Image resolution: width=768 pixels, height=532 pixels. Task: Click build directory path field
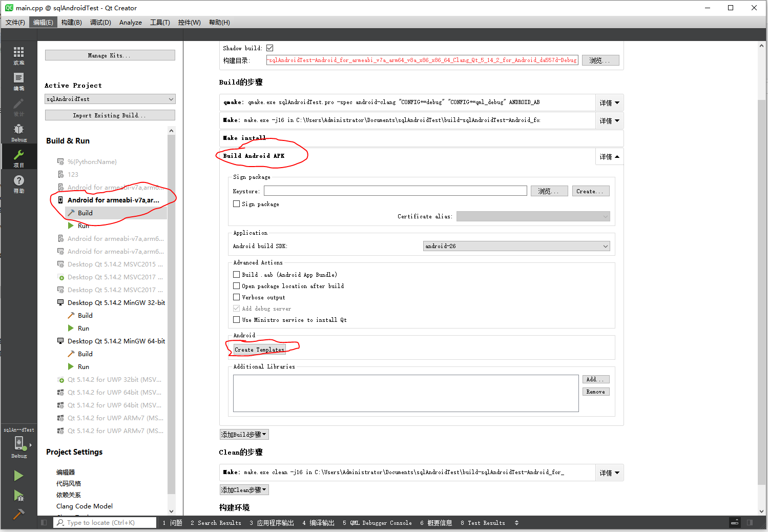click(422, 60)
